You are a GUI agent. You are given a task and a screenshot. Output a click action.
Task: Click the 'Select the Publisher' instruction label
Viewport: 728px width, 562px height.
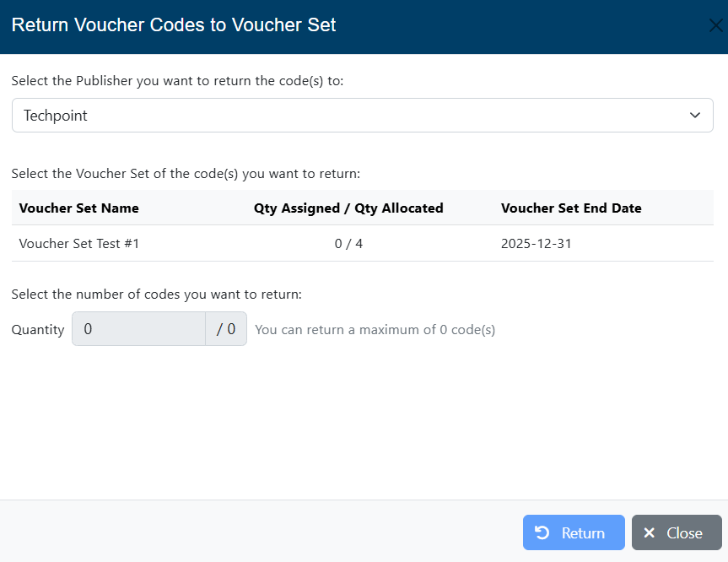tap(178, 81)
